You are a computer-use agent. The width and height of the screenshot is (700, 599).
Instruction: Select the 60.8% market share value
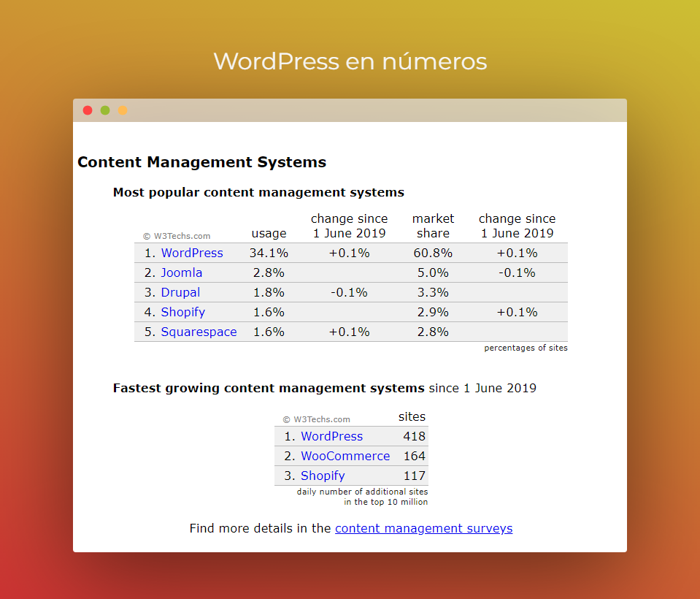click(x=433, y=253)
